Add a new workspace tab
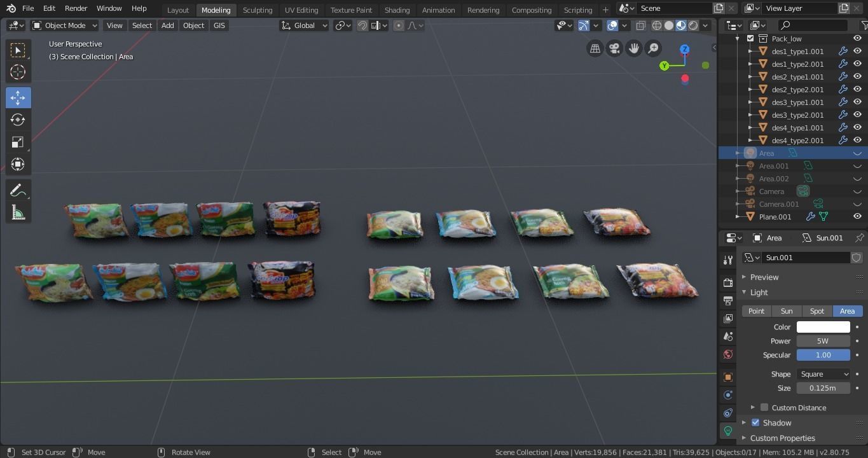Image resolution: width=868 pixels, height=458 pixels. click(605, 10)
